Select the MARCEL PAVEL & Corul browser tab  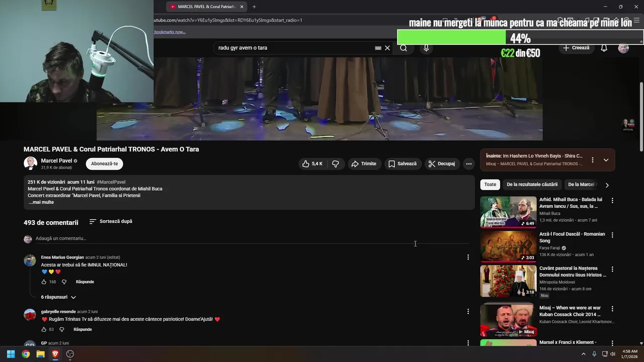[x=206, y=7]
